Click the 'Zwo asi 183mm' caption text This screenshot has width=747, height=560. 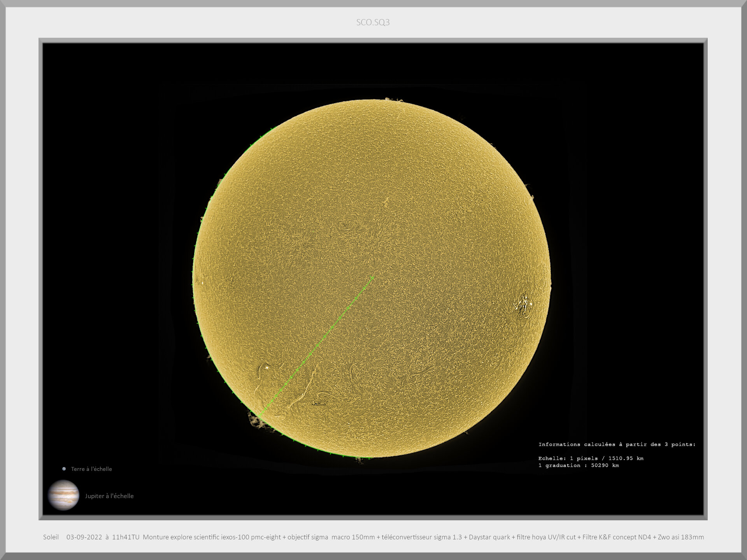pyautogui.click(x=681, y=537)
